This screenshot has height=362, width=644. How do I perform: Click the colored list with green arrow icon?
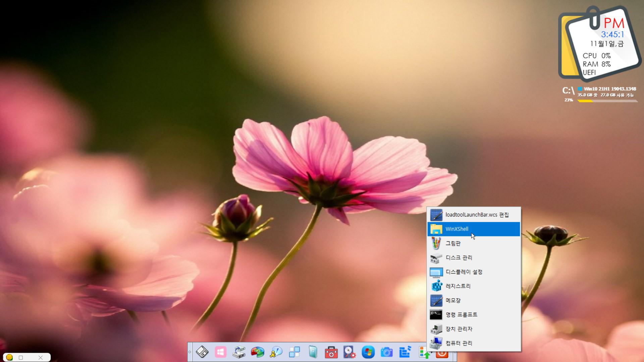pos(424,353)
